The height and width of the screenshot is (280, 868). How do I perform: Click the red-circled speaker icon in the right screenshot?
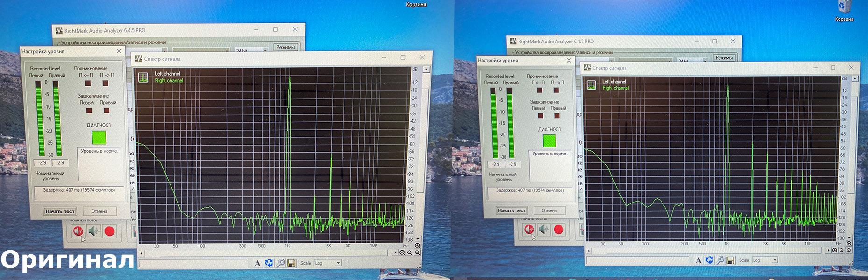click(x=529, y=230)
